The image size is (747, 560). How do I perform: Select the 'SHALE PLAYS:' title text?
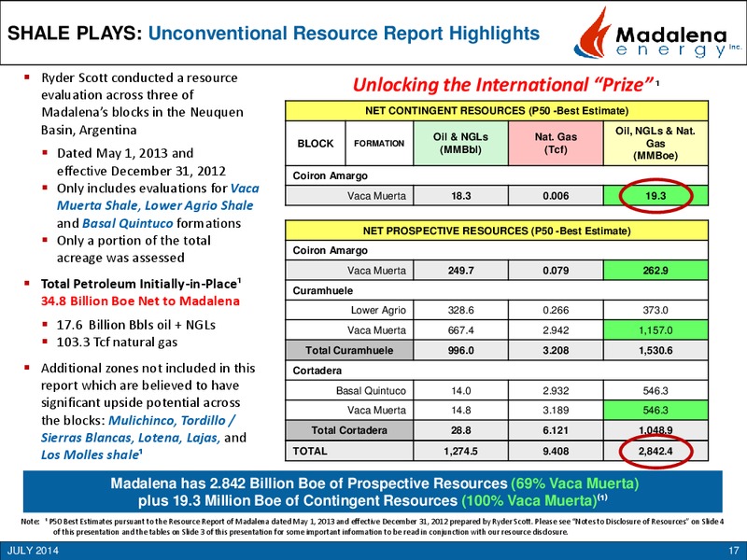coord(75,34)
